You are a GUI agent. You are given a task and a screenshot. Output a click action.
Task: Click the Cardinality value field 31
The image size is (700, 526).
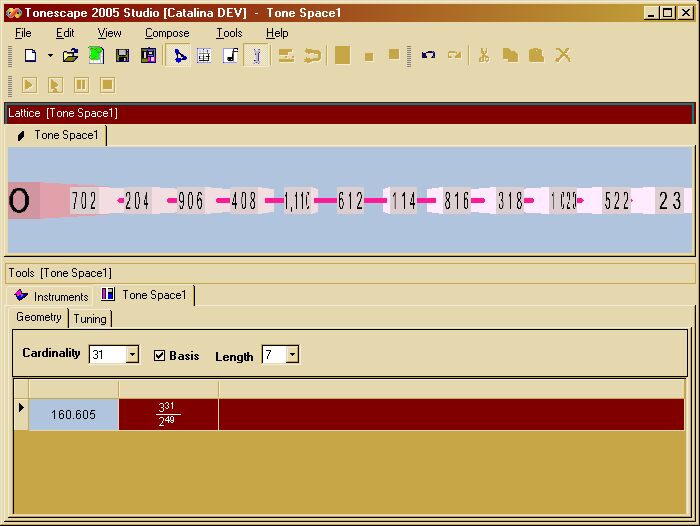108,355
